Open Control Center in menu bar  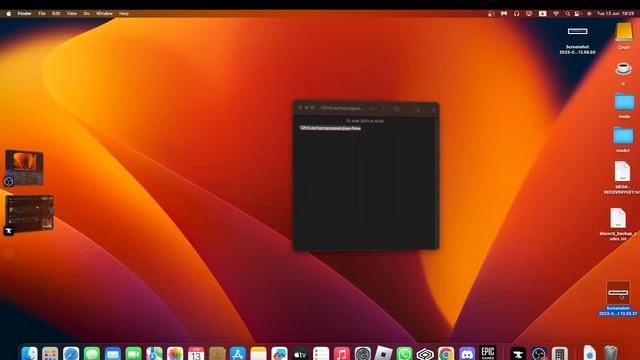[578, 13]
